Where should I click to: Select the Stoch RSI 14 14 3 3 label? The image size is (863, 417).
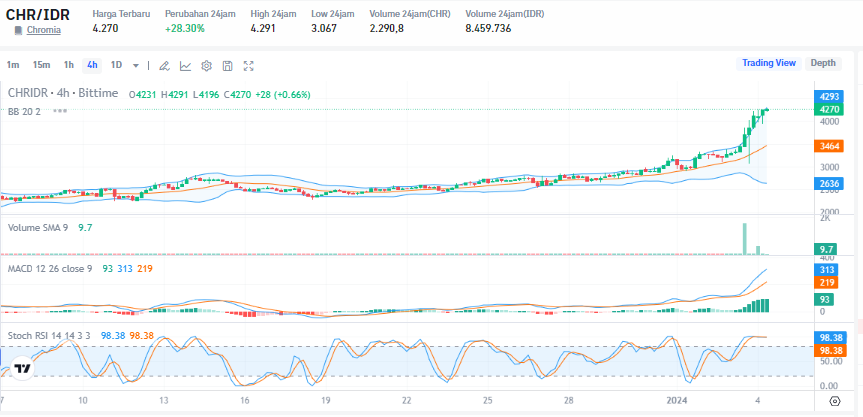(x=49, y=335)
